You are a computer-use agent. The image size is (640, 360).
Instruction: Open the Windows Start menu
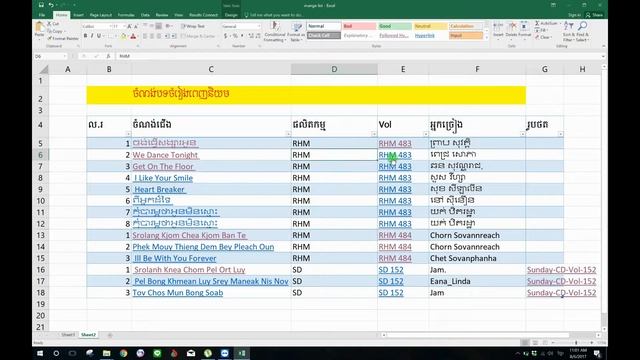pos(40,353)
